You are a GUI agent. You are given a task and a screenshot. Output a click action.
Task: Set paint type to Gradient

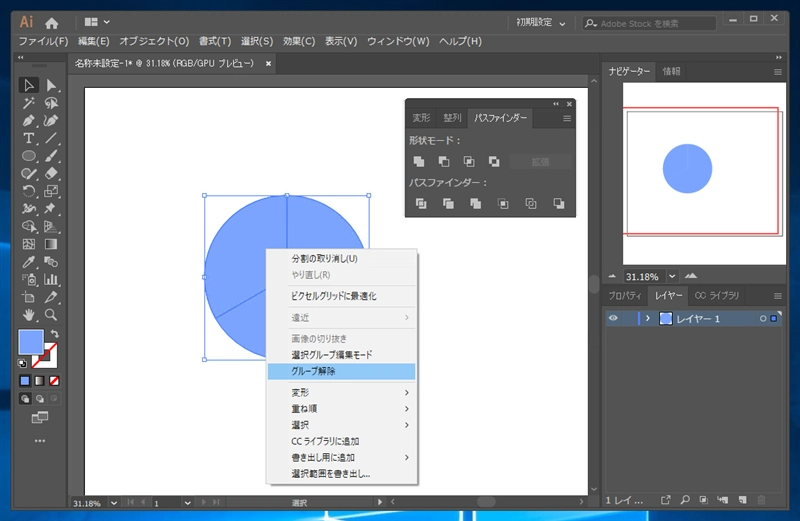click(x=39, y=381)
